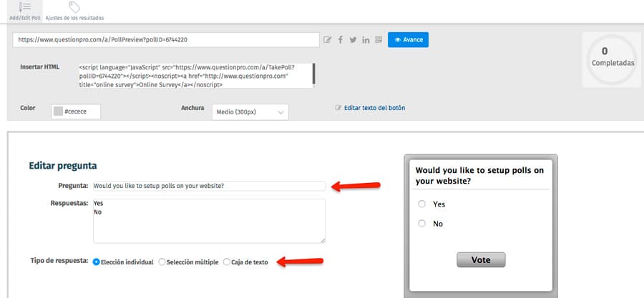Click the 0 Completadas counter
The width and height of the screenshot is (644, 298).
(x=613, y=60)
